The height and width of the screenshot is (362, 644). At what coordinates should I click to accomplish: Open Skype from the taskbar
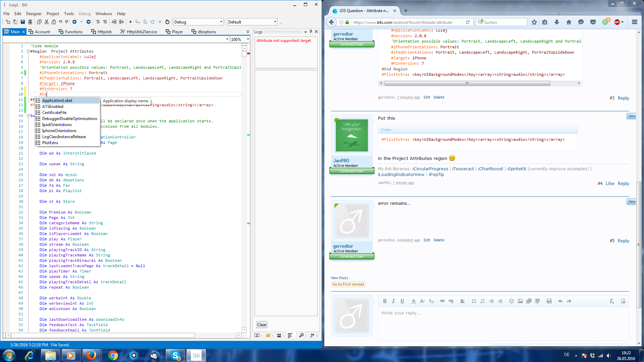176,355
